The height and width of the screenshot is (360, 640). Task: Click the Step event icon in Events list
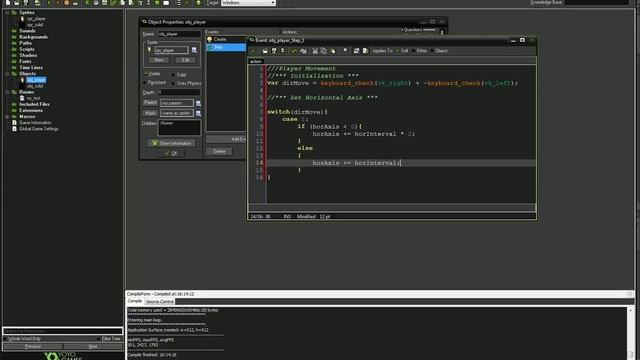[210, 47]
